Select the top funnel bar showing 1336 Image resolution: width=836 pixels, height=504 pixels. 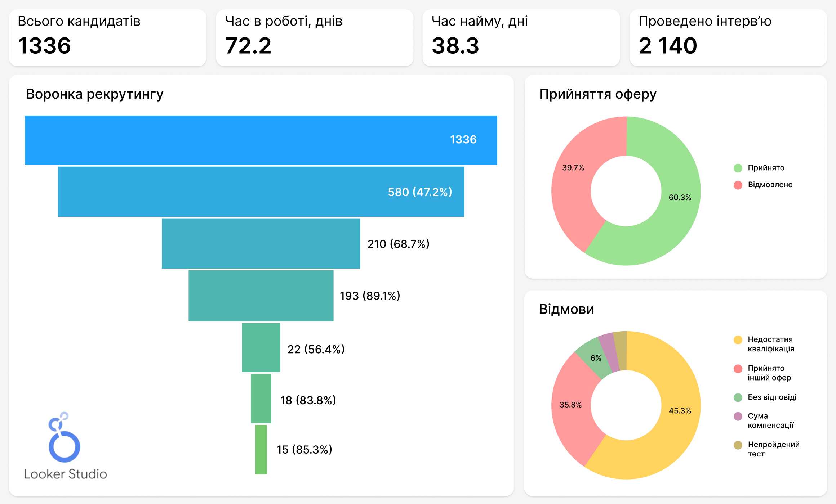pyautogui.click(x=261, y=140)
